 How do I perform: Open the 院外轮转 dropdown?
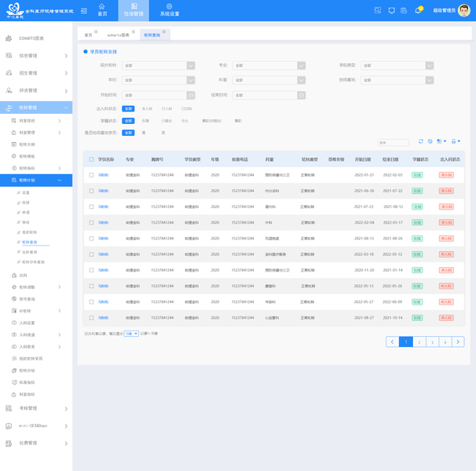tap(159, 66)
